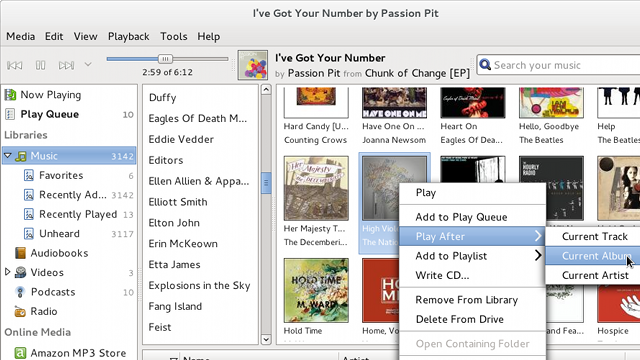Image resolution: width=640 pixels, height=360 pixels.
Task: Click the Recently Played playlist icon
Action: [29, 214]
